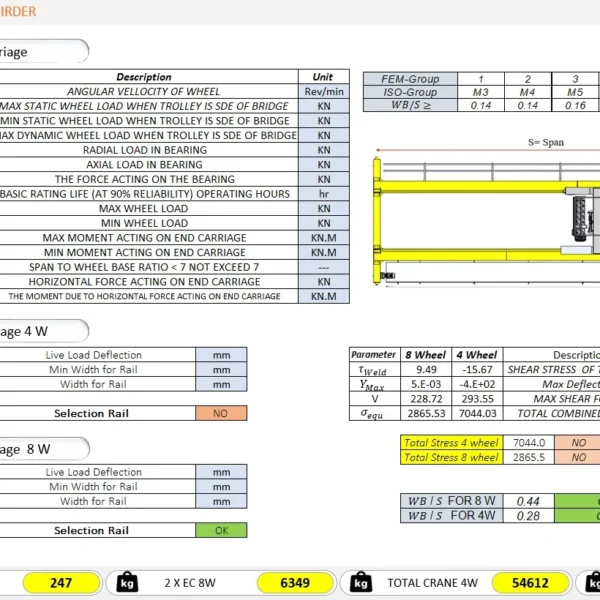This screenshot has height=600, width=600.
Task: Click the NO cell for Total Stress 4 wheel
Action: (x=577, y=443)
